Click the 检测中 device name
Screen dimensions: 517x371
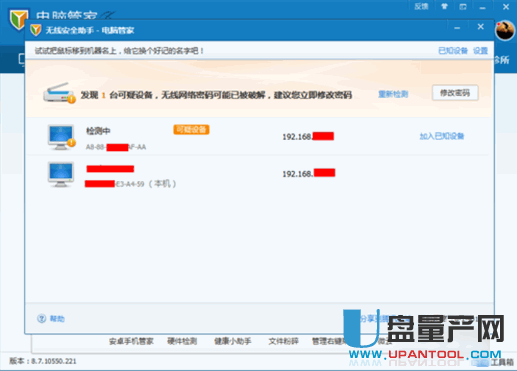[98, 131]
